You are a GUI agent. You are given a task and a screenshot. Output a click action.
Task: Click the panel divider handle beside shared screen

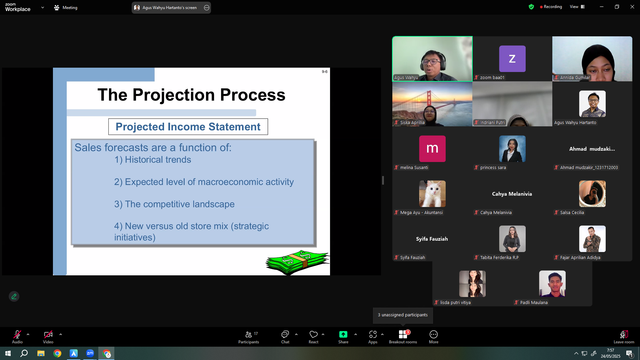[383, 180]
